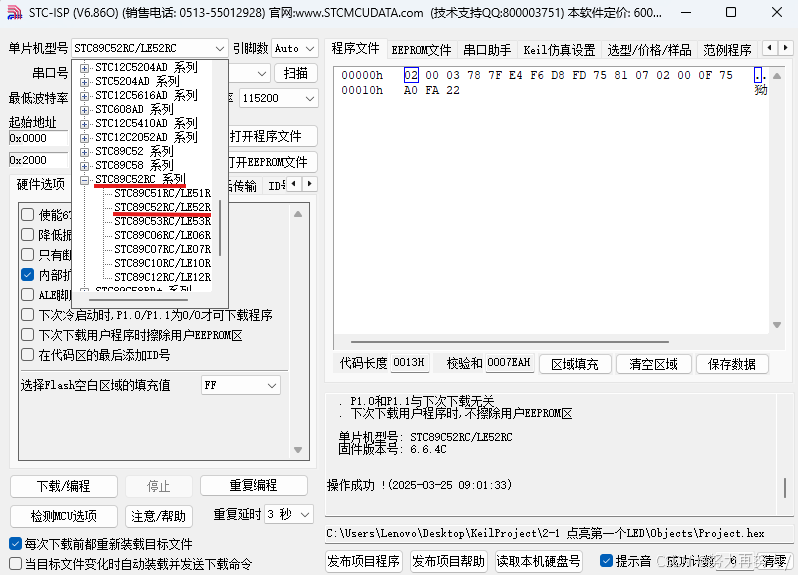Screen dimensions: 798x575
Task: Click 发布项目程序 button
Action: [x=363, y=561]
